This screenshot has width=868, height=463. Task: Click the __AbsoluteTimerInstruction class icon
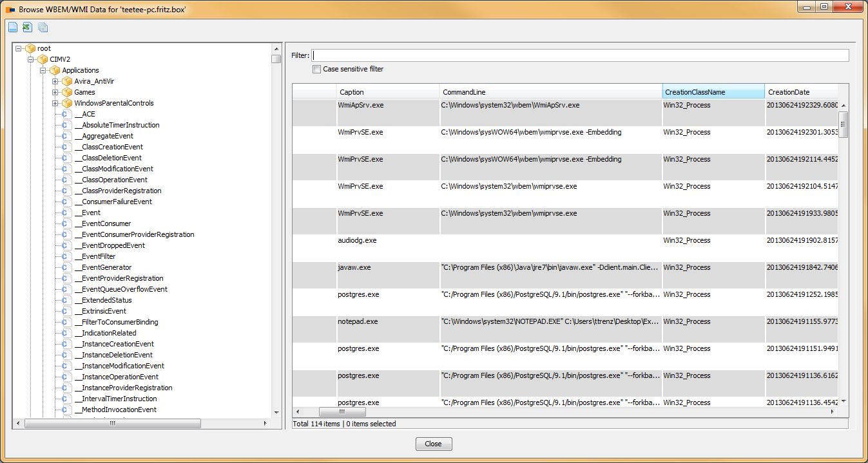(66, 125)
